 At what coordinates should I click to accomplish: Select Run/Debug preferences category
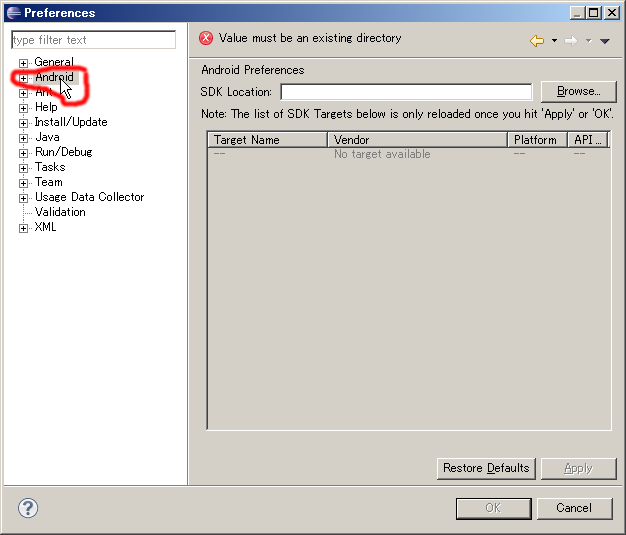pos(63,152)
